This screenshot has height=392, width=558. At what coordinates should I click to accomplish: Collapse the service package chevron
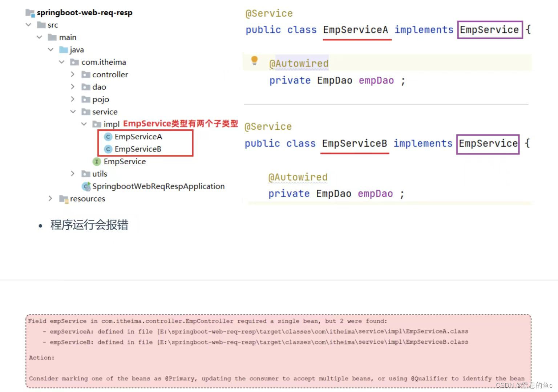(73, 111)
